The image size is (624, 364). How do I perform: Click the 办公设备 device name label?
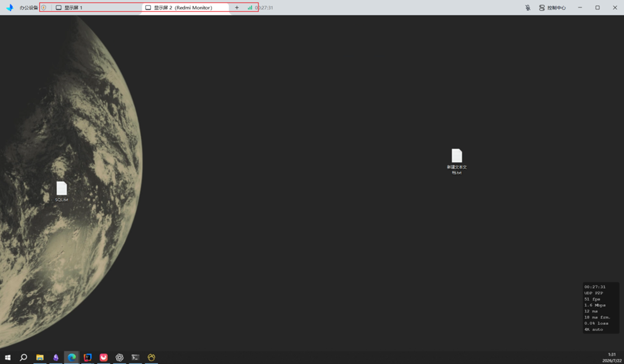tap(29, 7)
